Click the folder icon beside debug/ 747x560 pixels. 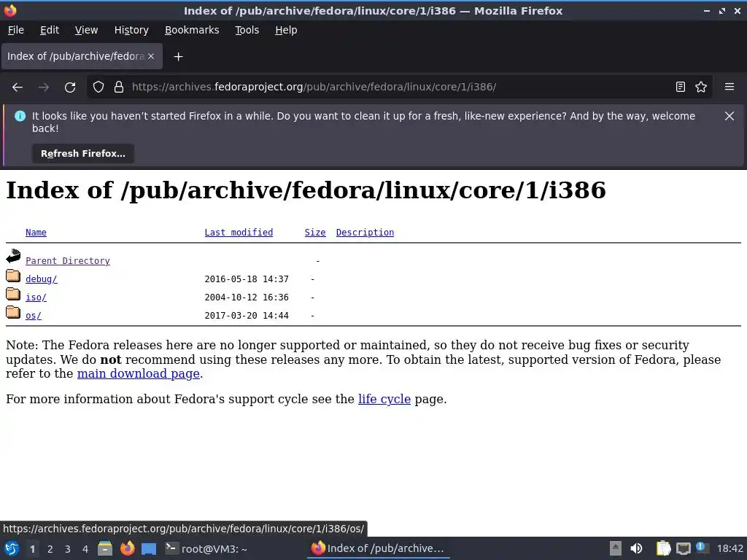13,276
